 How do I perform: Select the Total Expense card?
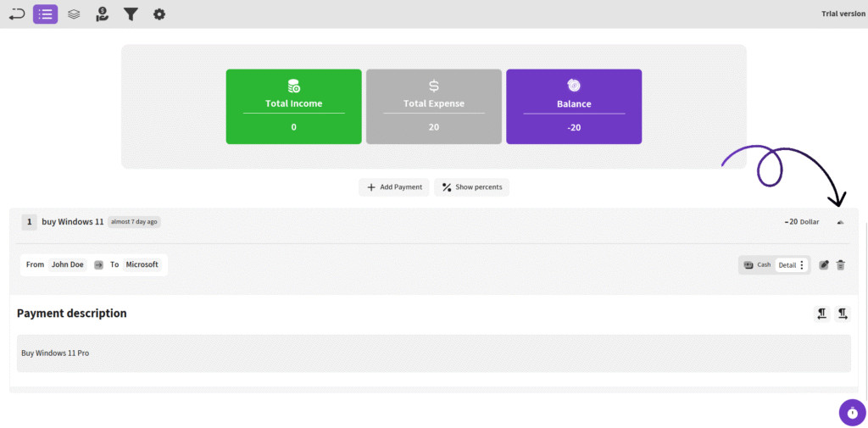(434, 107)
